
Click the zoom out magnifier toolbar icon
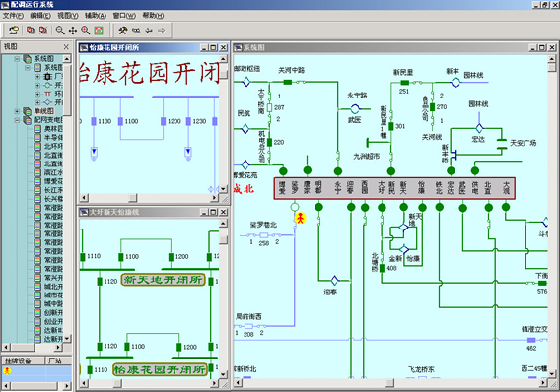tap(60, 31)
